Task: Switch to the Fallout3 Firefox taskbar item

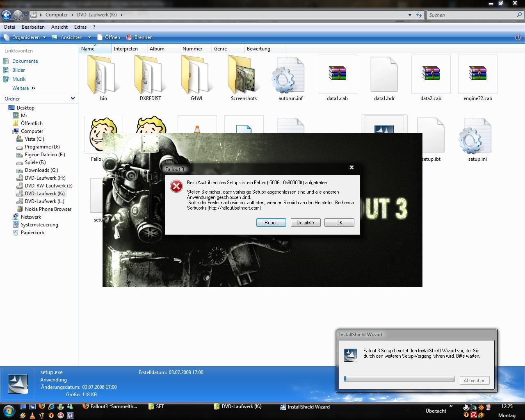Action: point(111,406)
